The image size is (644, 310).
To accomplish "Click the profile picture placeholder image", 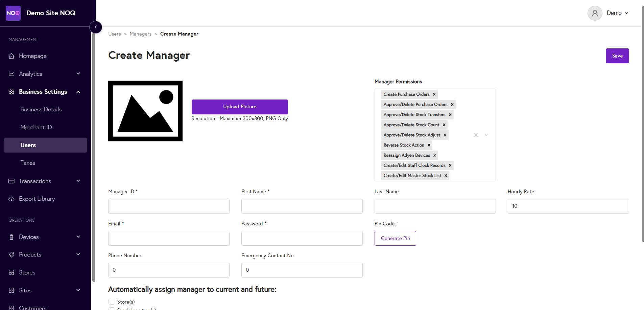I will click(145, 111).
